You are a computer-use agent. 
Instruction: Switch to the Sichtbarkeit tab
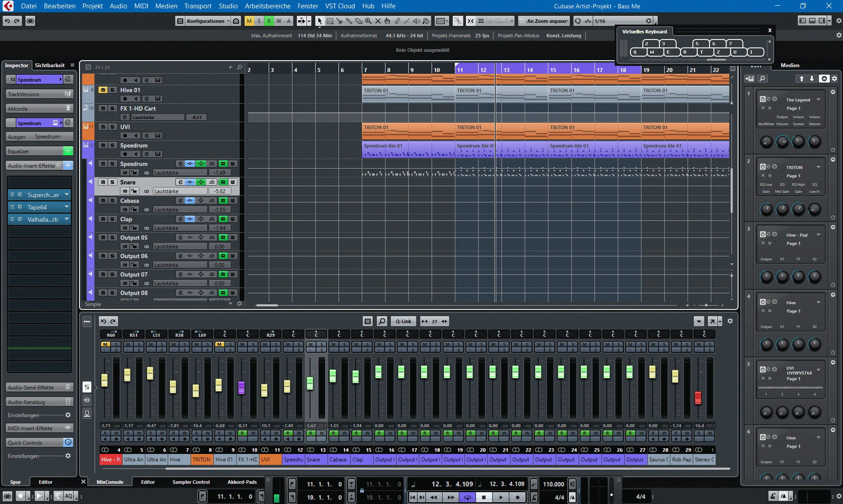[50, 65]
